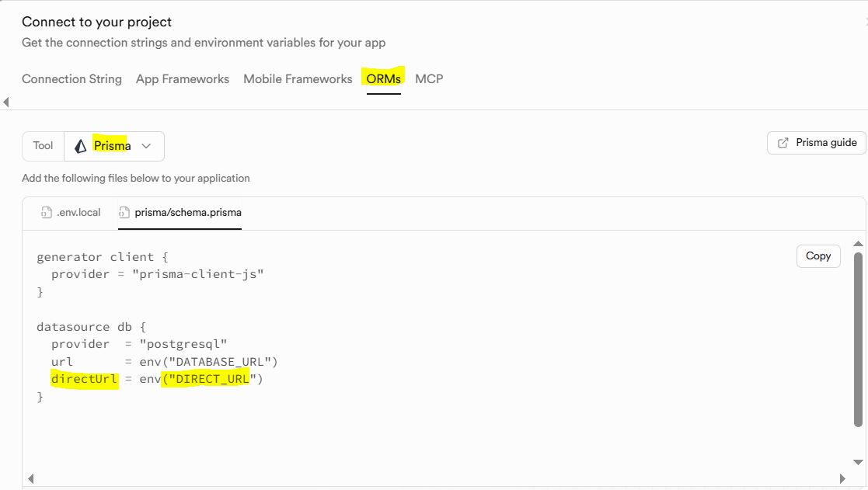Click the code panel's scroll-up arrow

click(x=858, y=244)
